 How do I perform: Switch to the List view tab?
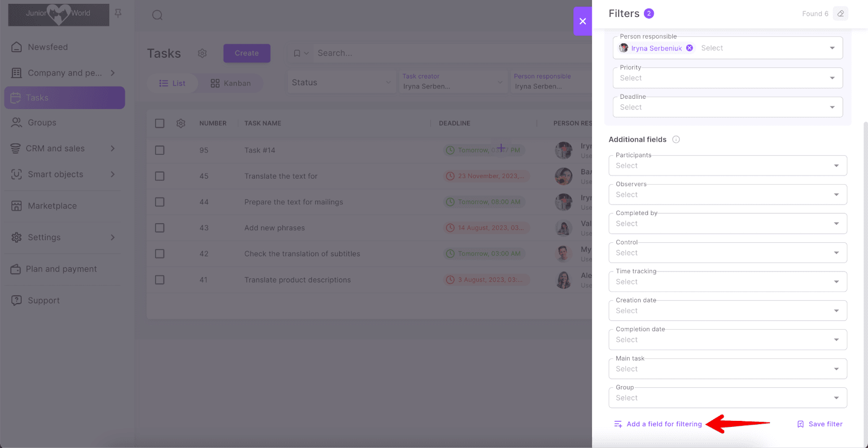(173, 83)
